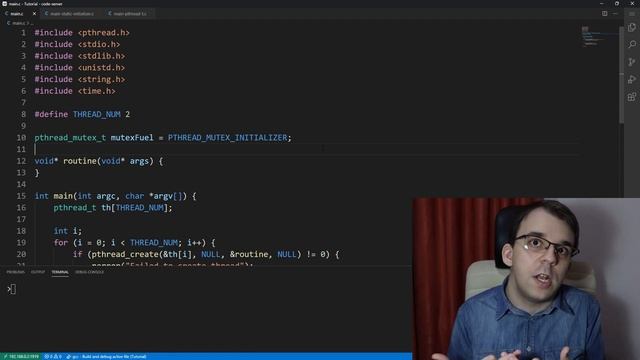Click on the '#include <string.h>' line

click(80, 79)
